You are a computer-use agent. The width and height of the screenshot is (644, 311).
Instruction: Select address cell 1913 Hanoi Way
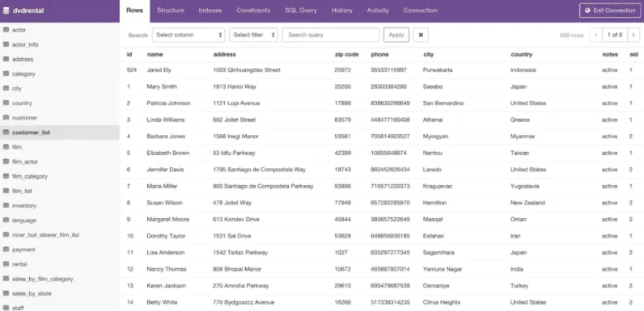tap(235, 86)
